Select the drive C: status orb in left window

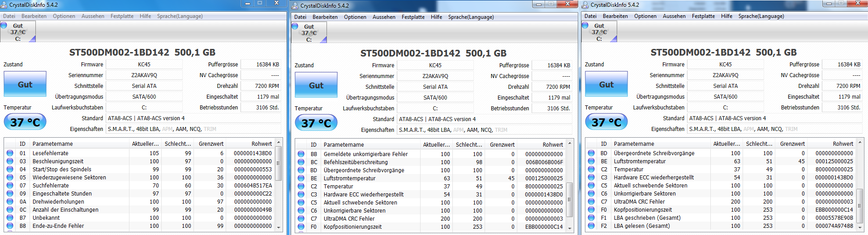click(x=4, y=26)
